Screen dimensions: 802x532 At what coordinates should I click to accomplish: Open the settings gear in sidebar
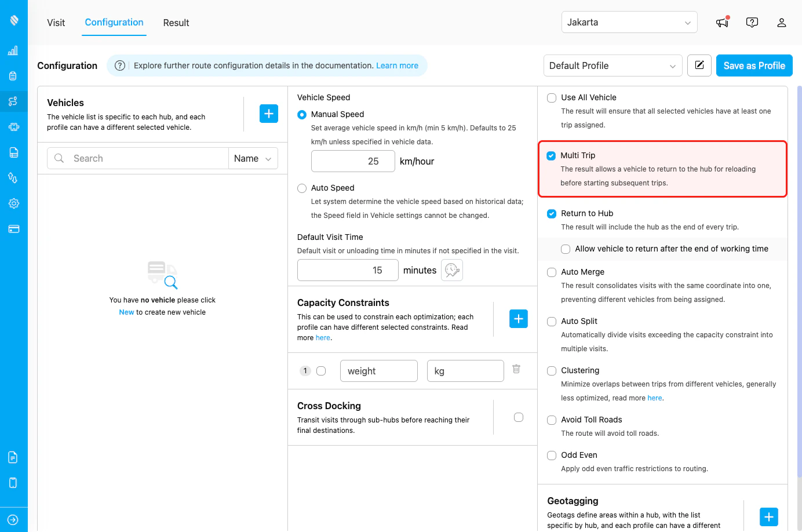13,203
